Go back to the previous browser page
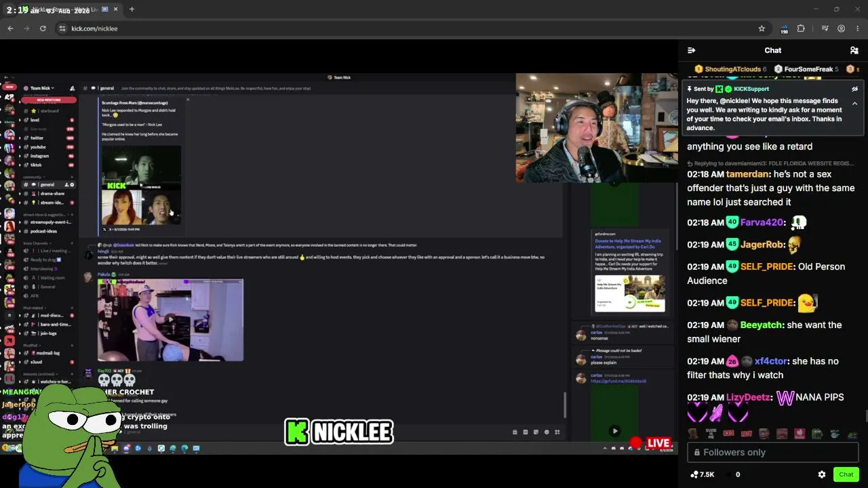868x488 pixels. (10, 28)
